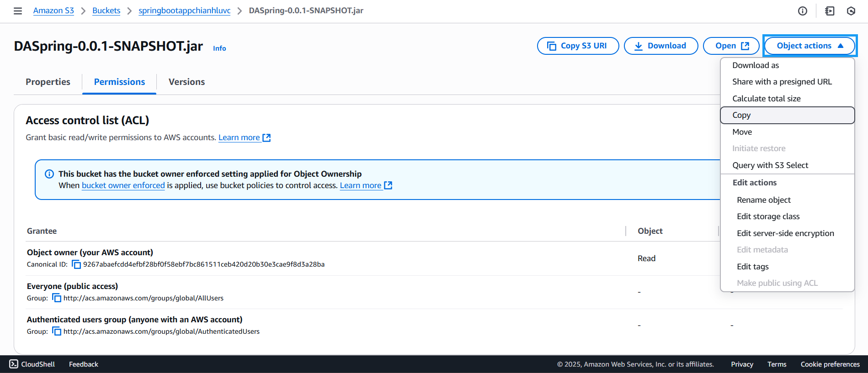Choose Edit storage class
This screenshot has width=868, height=373.
point(788,216)
